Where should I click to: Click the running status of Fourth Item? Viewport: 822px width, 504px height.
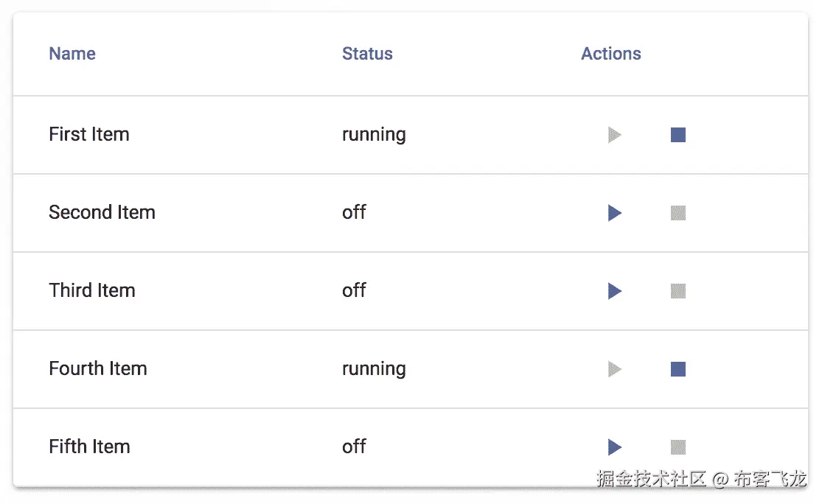click(x=374, y=369)
